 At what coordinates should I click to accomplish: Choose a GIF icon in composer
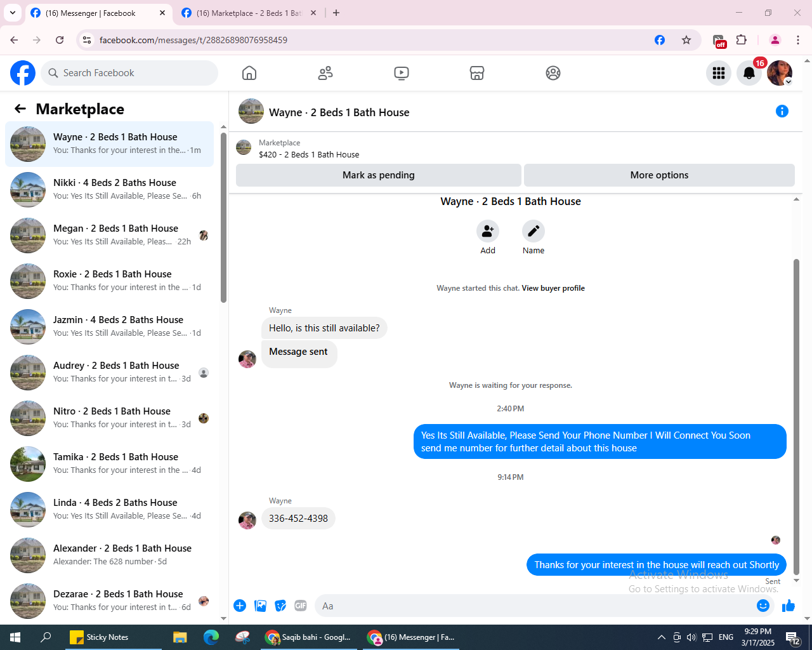click(301, 606)
